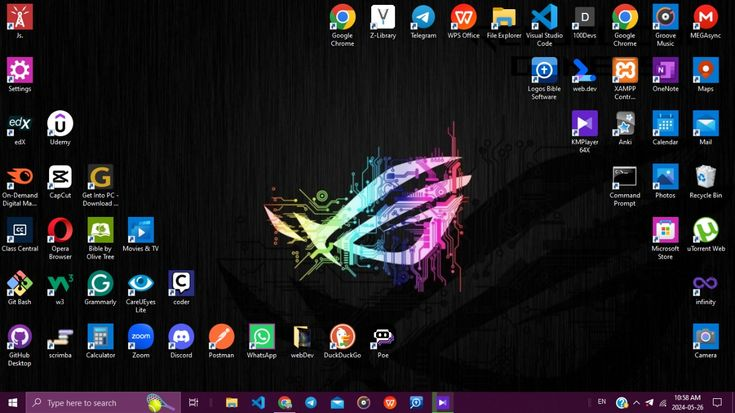The height and width of the screenshot is (413, 735).
Task: Launch KMPlayer 64X desktop shortcut
Action: [x=585, y=132]
